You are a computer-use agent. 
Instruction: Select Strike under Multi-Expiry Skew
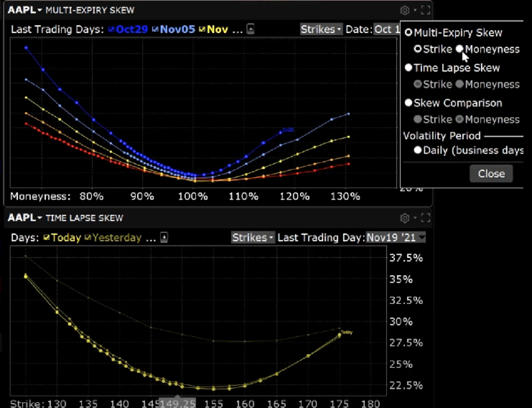pyautogui.click(x=418, y=49)
